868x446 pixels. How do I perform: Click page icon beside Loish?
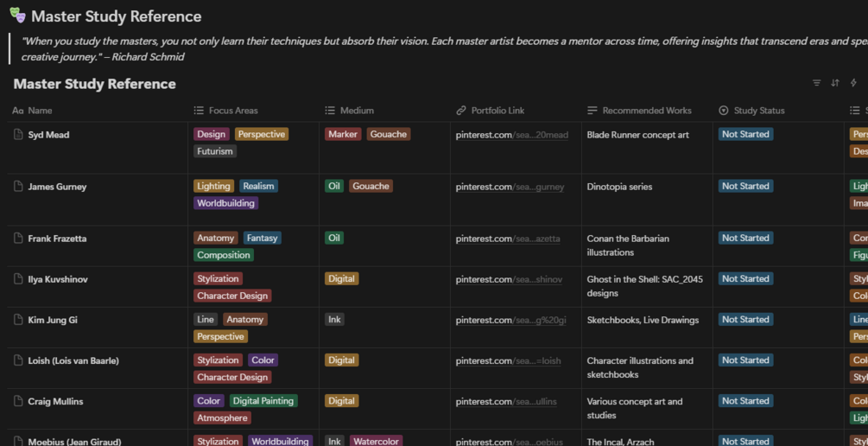[x=18, y=360]
